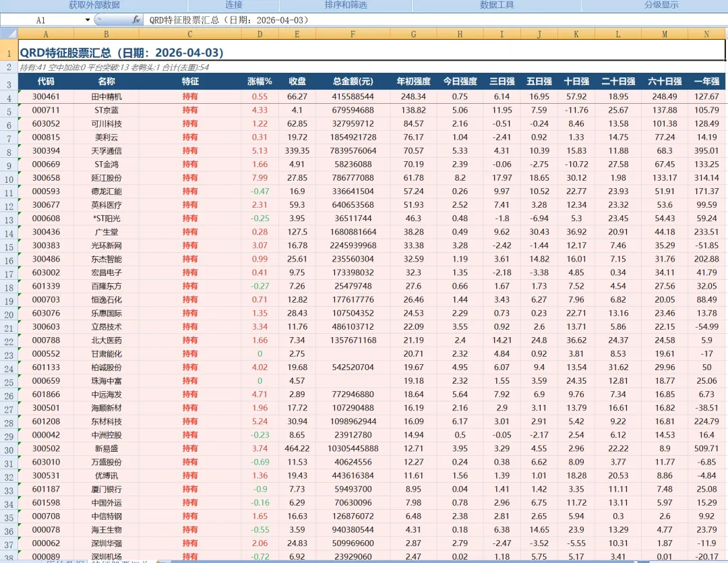The width and height of the screenshot is (728, 563).
Task: Click the one-year cell -38.51
Action: pyautogui.click(x=706, y=407)
